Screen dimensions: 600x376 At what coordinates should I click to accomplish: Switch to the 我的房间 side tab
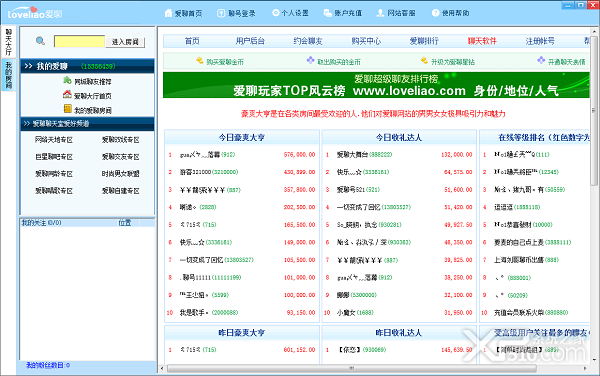tap(8, 75)
